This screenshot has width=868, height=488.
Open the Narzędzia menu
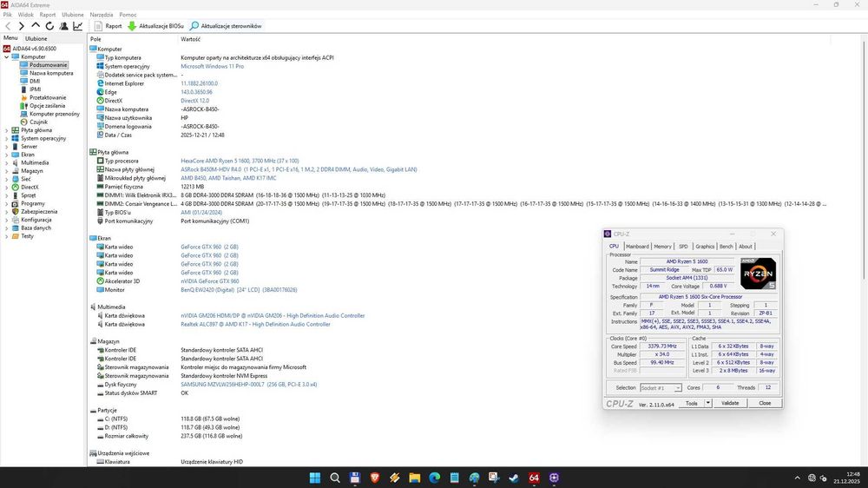(102, 15)
